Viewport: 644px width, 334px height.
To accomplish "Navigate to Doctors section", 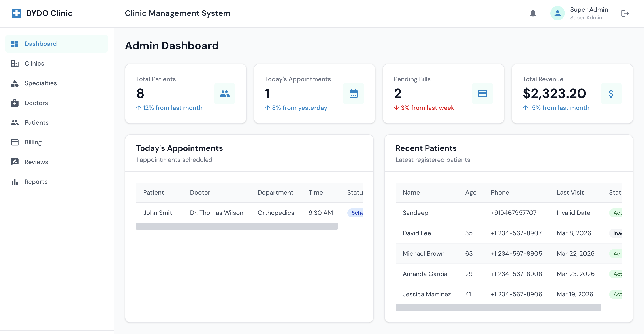I will pyautogui.click(x=56, y=103).
